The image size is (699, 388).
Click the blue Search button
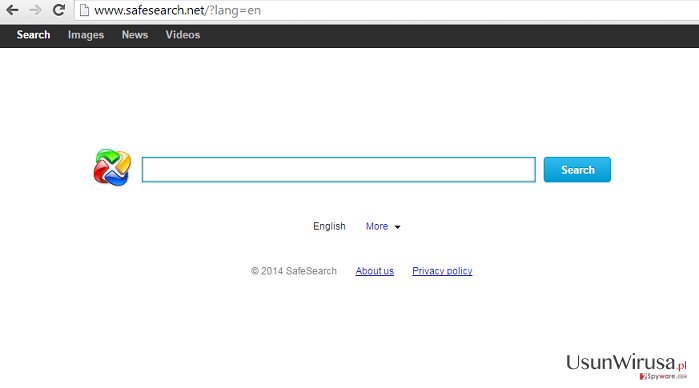pos(577,169)
